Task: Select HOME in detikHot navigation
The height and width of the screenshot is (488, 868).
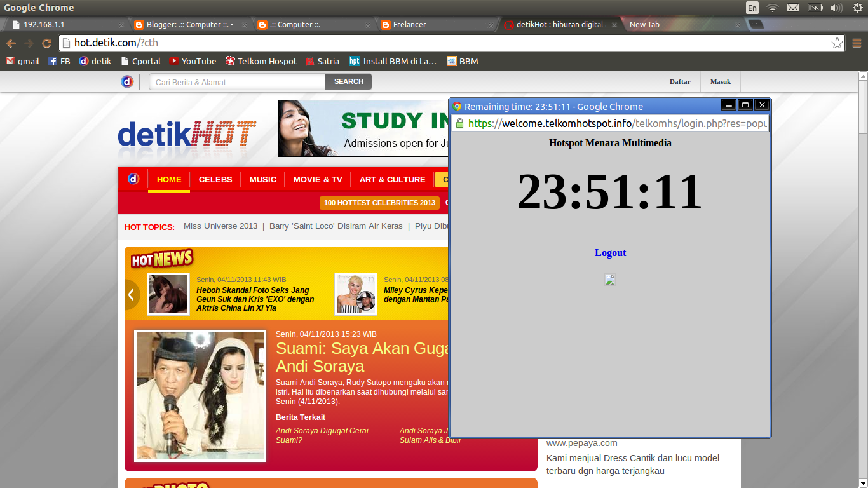Action: [x=169, y=179]
